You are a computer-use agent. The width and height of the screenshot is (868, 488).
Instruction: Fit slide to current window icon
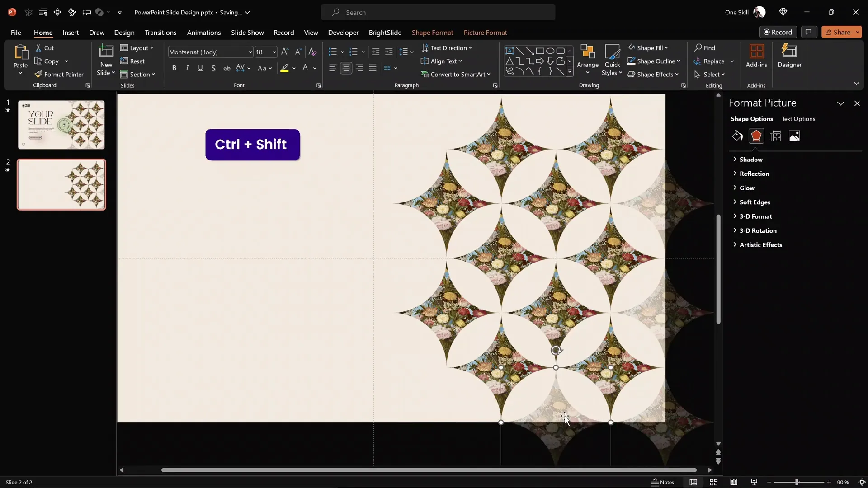pyautogui.click(x=862, y=482)
